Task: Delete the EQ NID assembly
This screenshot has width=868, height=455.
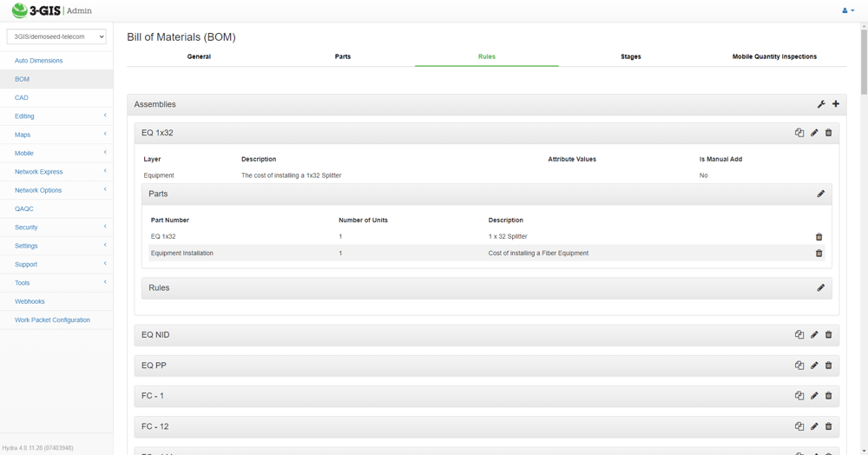Action: tap(829, 335)
